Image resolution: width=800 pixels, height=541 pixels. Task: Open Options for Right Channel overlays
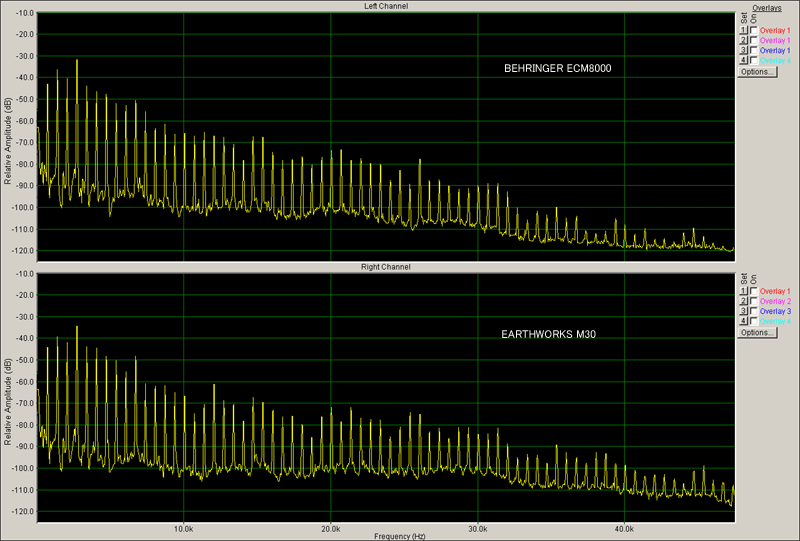[x=758, y=333]
